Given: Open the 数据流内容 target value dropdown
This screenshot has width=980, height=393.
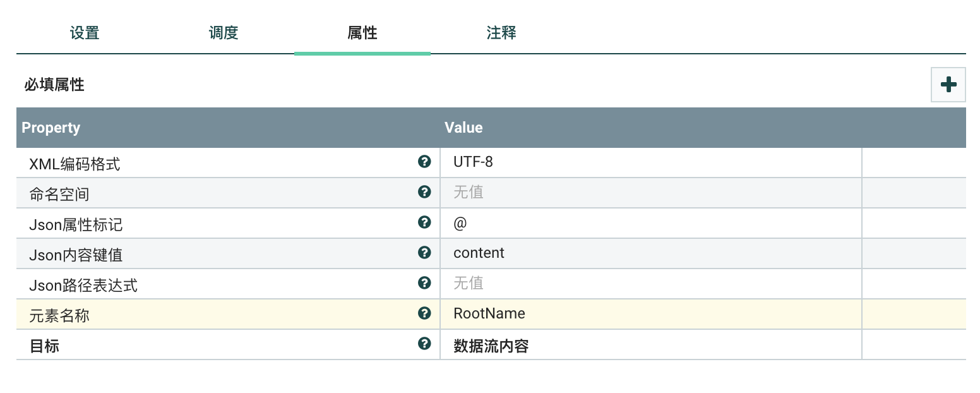Looking at the screenshot, I should point(650,344).
